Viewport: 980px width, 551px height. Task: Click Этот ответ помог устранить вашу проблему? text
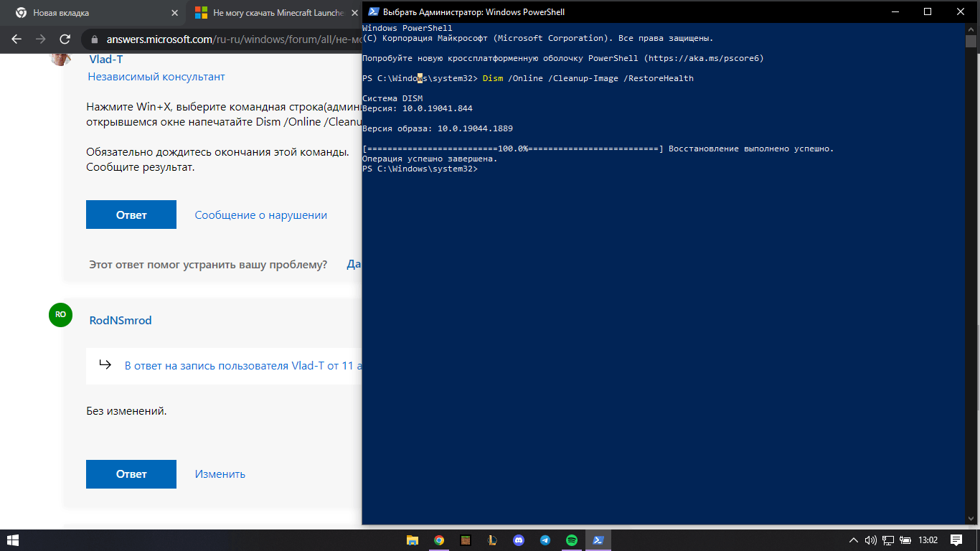[x=208, y=265]
